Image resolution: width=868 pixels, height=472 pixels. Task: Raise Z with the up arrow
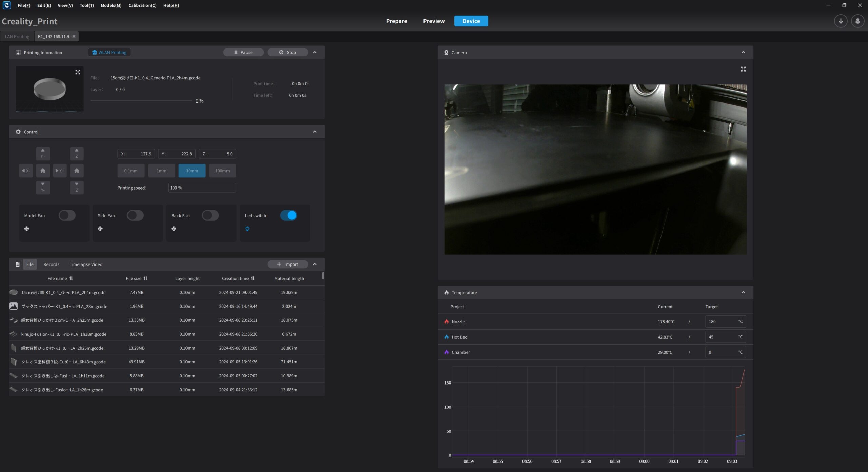(x=77, y=153)
